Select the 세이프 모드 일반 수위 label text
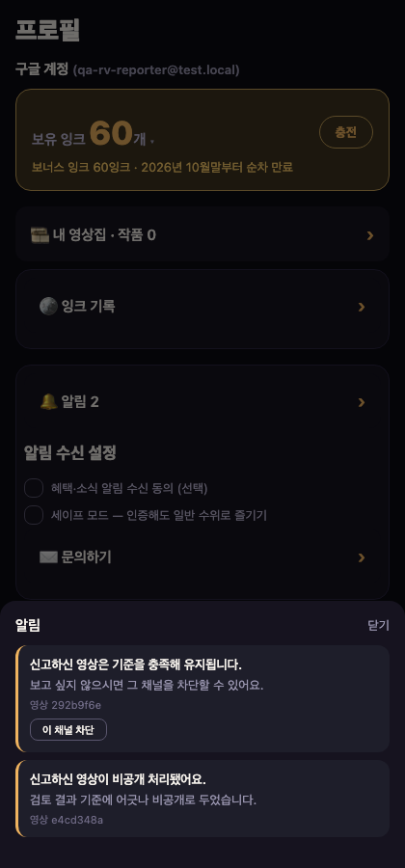The height and width of the screenshot is (868, 405). pyautogui.click(x=159, y=515)
